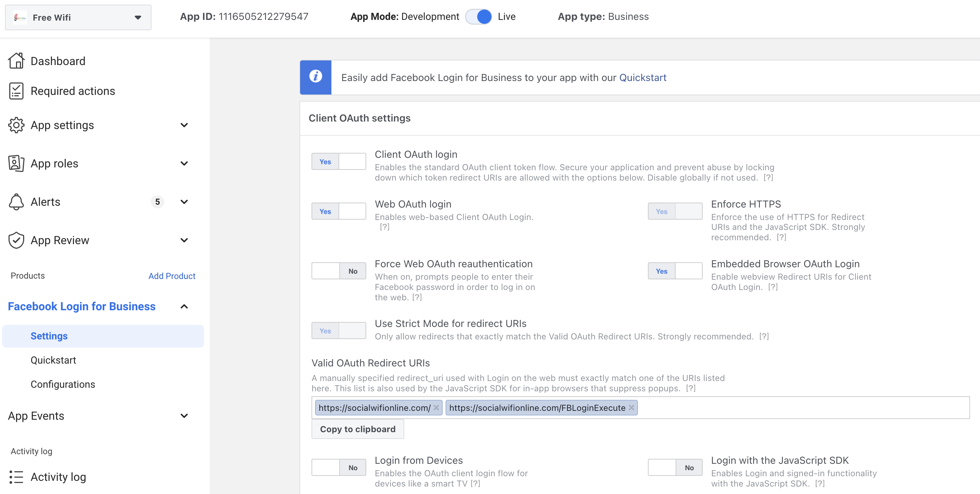This screenshot has width=980, height=494.
Task: Expand the App settings chevron
Action: click(x=184, y=125)
